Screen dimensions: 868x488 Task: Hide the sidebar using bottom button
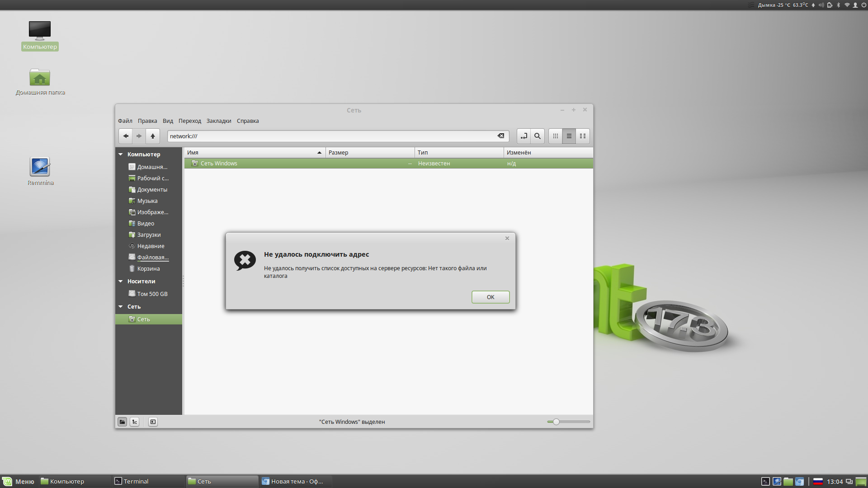[153, 422]
